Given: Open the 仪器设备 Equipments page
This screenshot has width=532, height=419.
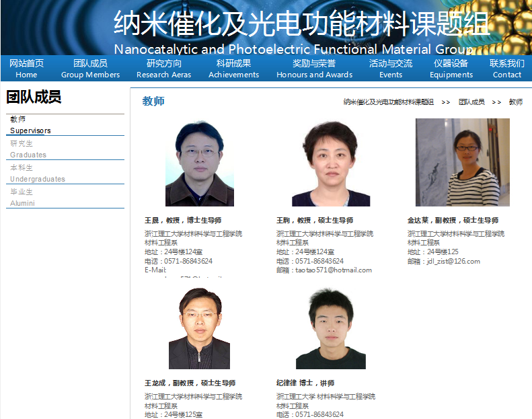Looking at the screenshot, I should (x=451, y=69).
